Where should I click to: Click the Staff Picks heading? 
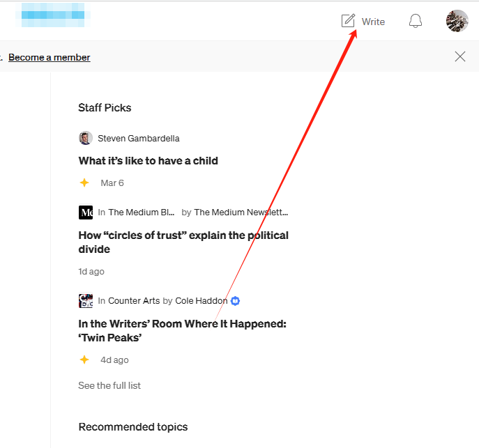[105, 108]
